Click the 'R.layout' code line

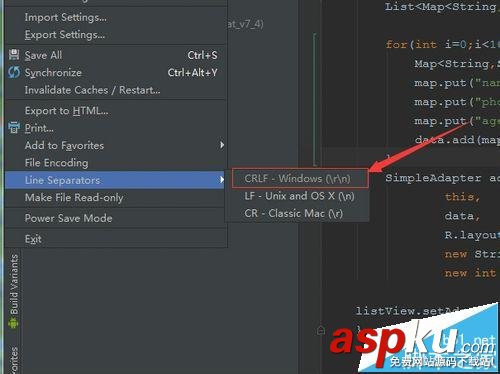pos(472,235)
